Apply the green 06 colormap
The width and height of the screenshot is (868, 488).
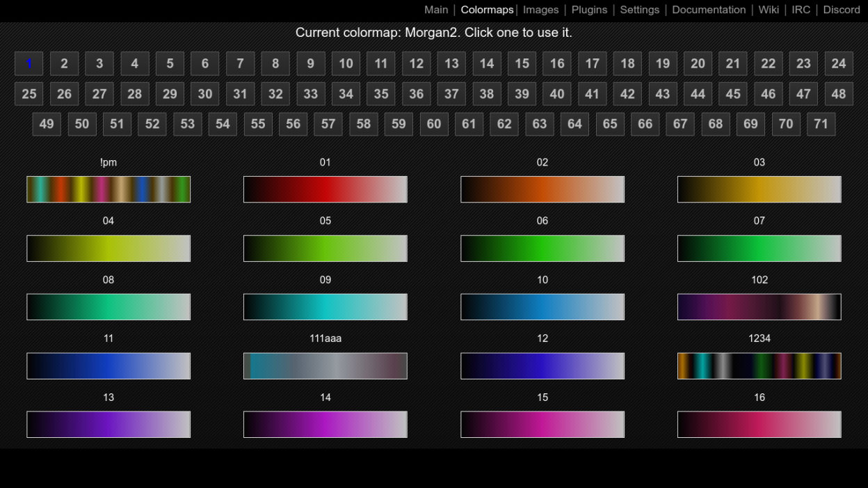542,249
